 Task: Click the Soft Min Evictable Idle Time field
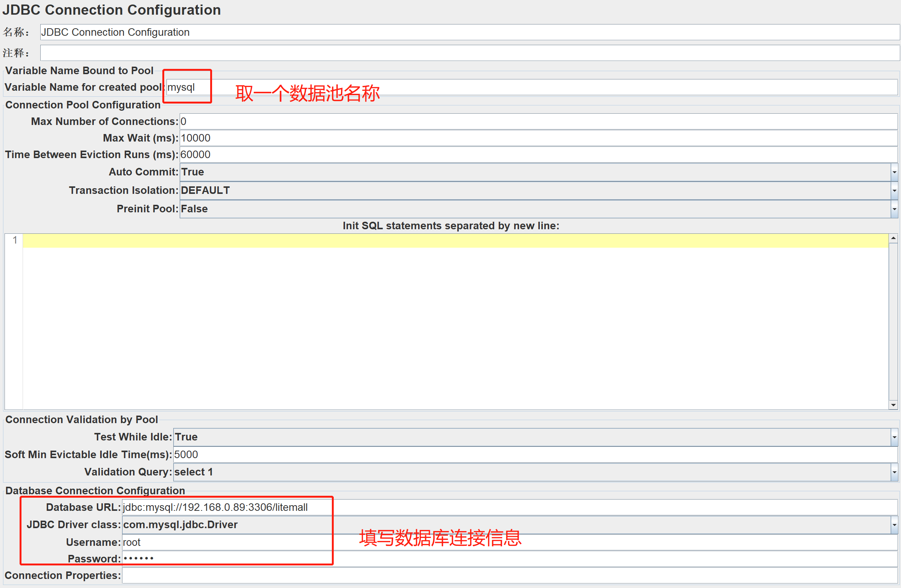(x=534, y=454)
